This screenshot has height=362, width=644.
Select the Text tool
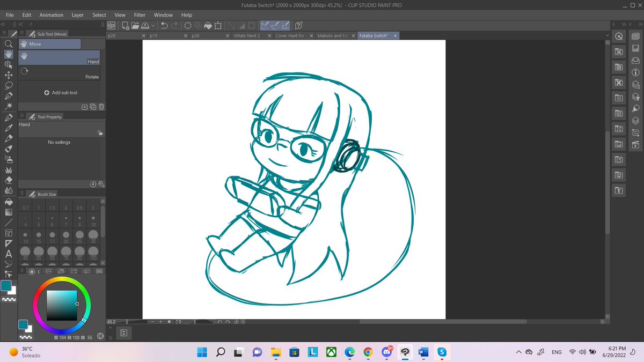9,254
